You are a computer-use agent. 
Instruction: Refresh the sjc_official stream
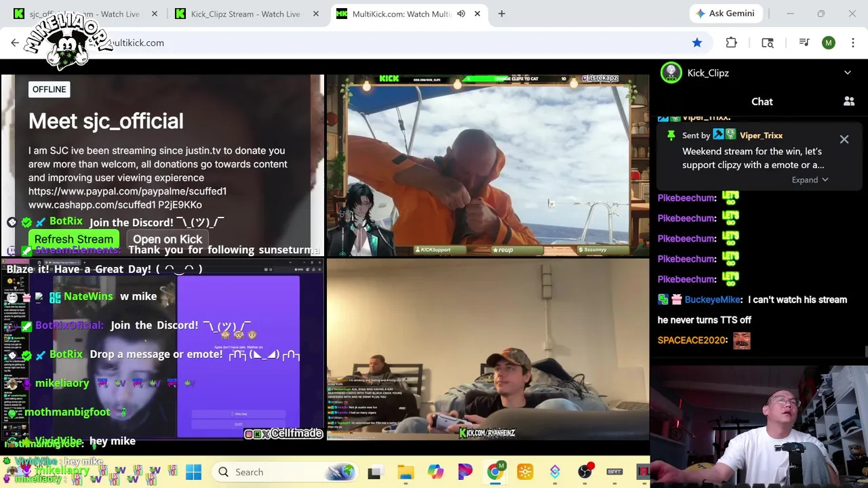pos(74,239)
